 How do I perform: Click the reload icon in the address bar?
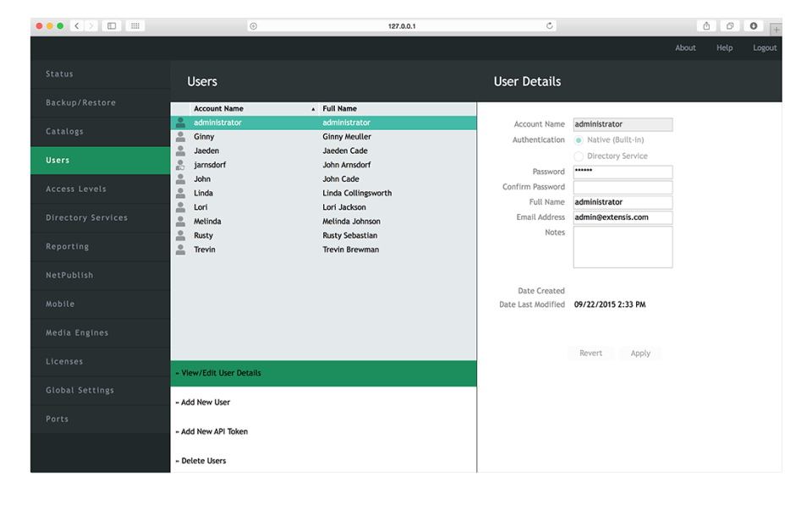(x=550, y=25)
